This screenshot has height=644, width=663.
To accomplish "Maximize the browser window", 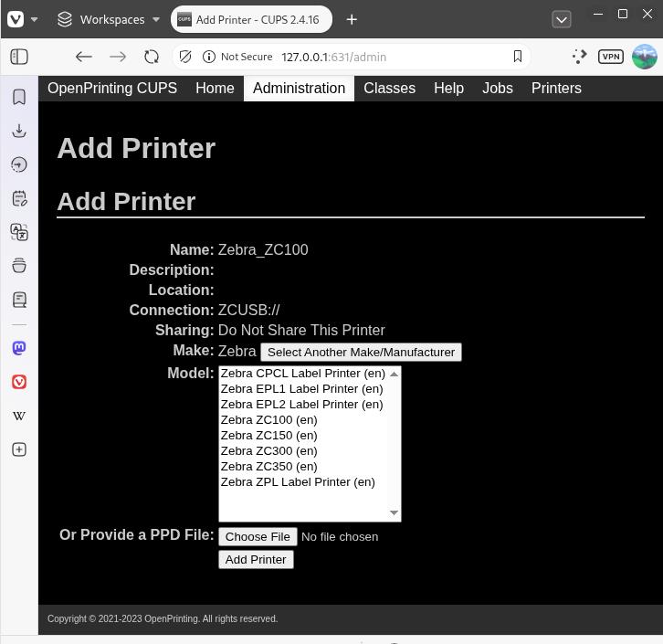I will pyautogui.click(x=623, y=14).
